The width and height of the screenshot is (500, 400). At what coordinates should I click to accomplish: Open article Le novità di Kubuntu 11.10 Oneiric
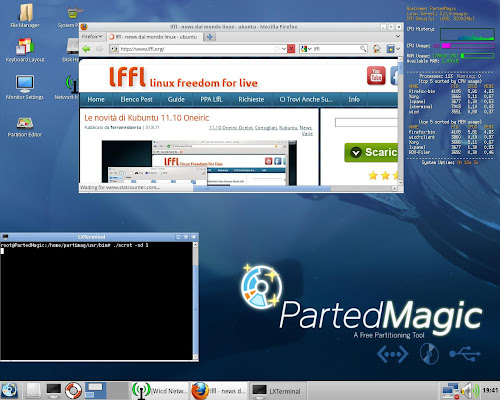(147, 118)
